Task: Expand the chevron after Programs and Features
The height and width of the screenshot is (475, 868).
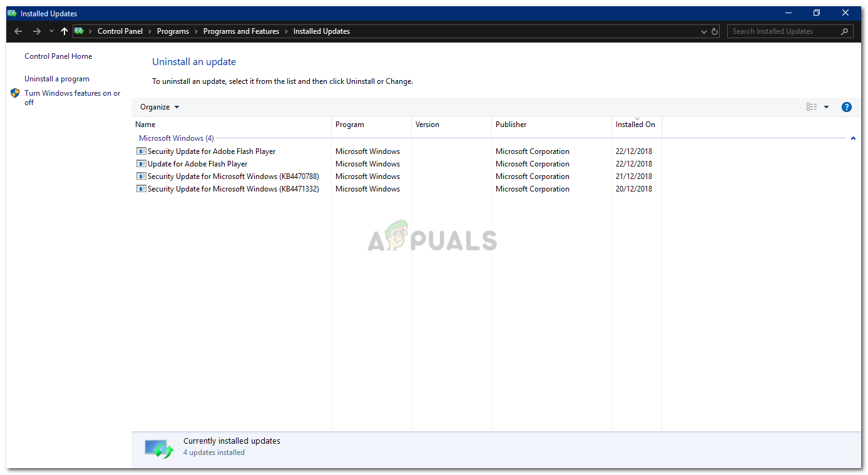Action: point(286,31)
